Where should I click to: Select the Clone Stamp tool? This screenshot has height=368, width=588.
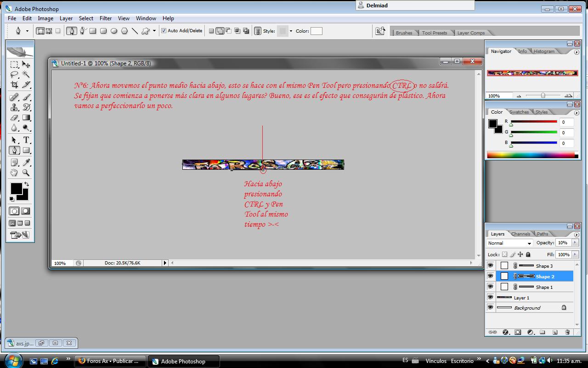click(x=14, y=107)
